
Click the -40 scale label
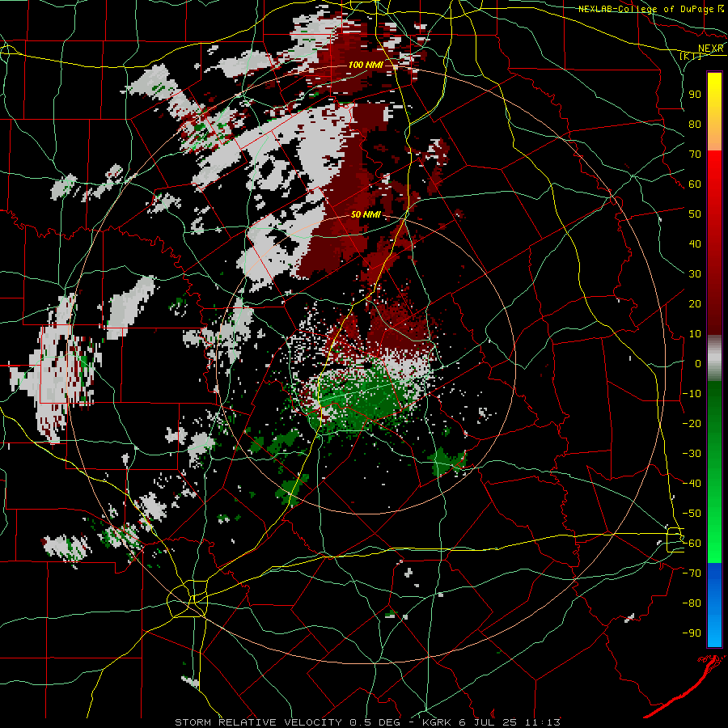pyautogui.click(x=692, y=484)
